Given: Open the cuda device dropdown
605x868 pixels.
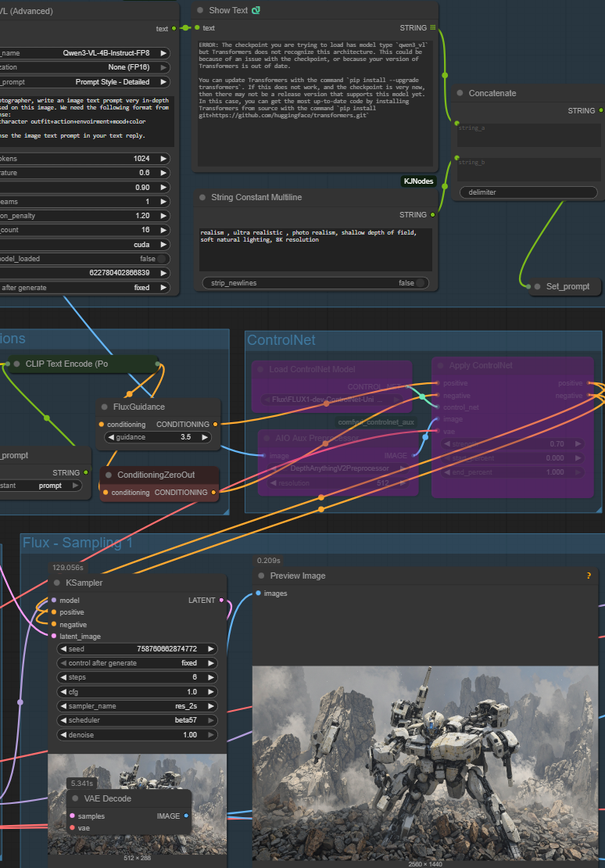Looking at the screenshot, I should pos(84,245).
